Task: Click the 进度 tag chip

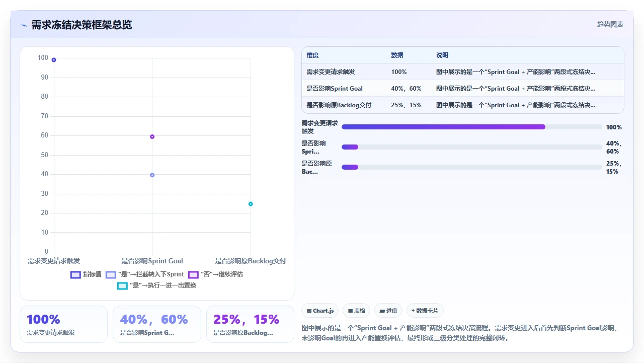Action: click(x=388, y=311)
